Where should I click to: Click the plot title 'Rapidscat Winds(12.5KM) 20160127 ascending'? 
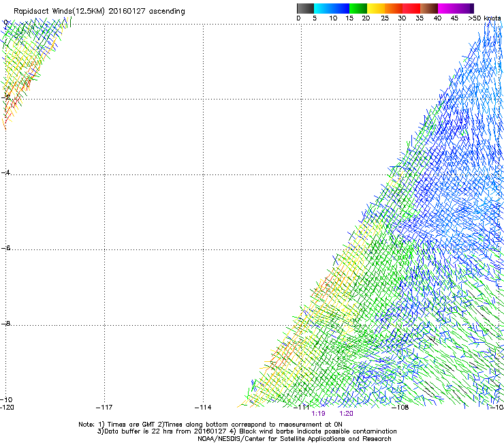coord(99,12)
